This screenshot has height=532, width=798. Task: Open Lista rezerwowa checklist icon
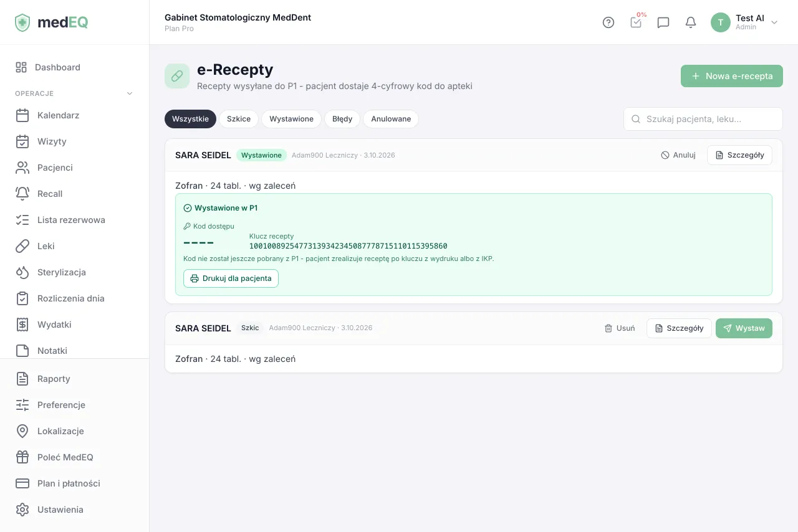tap(22, 220)
